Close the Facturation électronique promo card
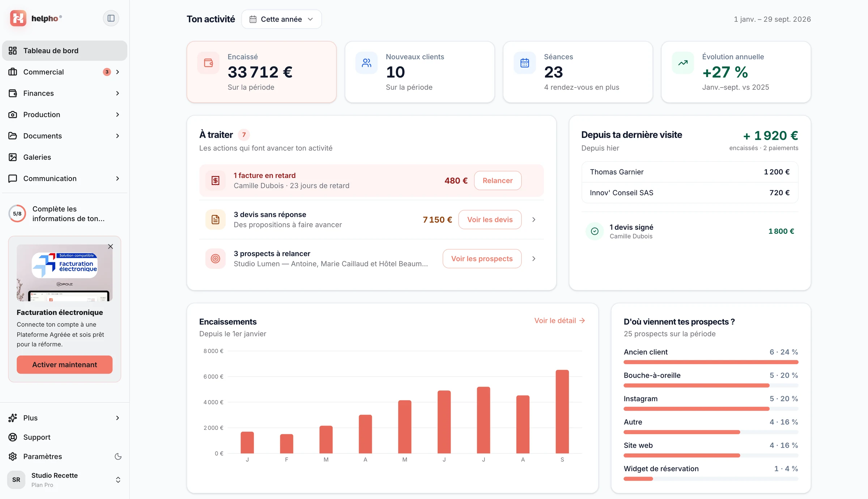The image size is (868, 499). [x=110, y=246]
